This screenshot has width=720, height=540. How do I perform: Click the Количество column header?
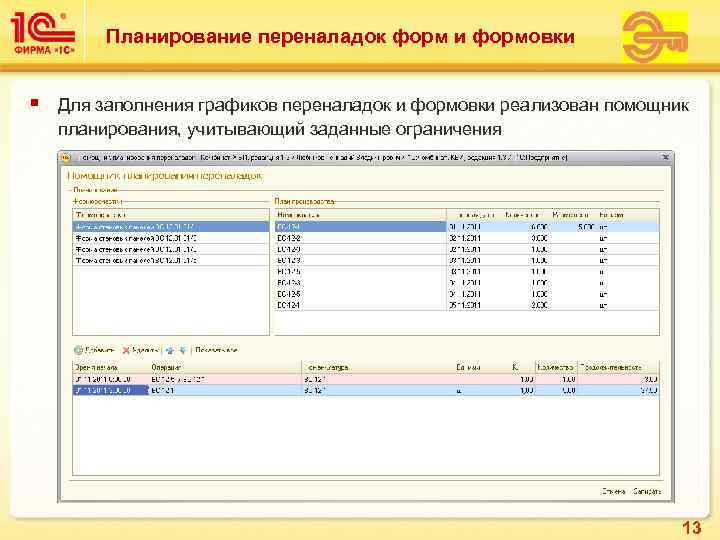click(556, 367)
